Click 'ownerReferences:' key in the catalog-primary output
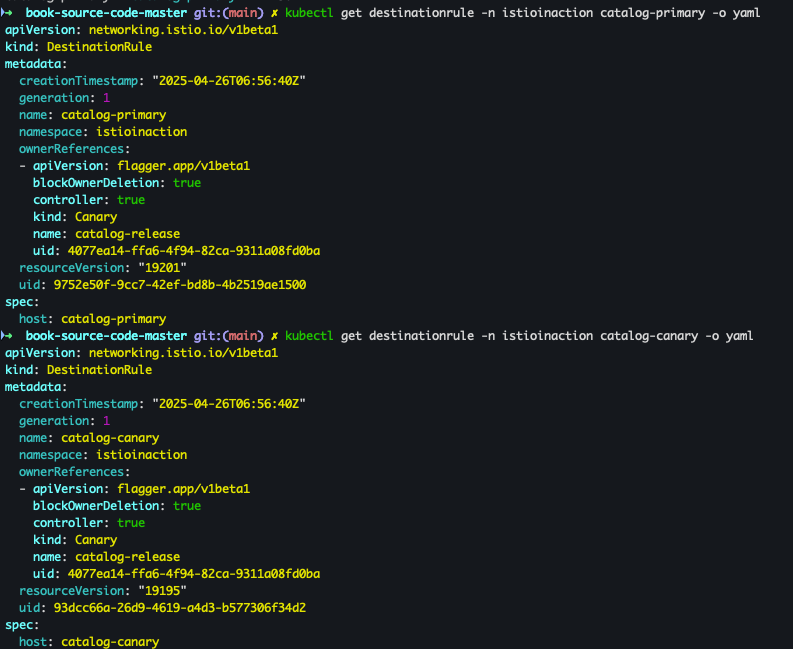Viewport: 793px width, 649px height. click(x=74, y=149)
